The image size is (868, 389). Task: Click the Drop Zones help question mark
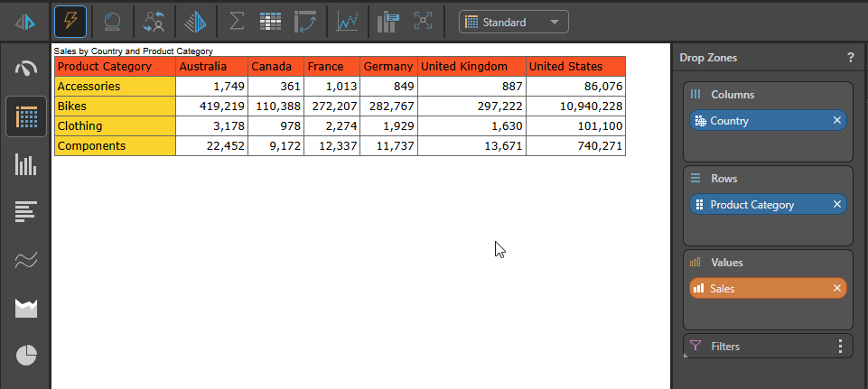pos(851,58)
